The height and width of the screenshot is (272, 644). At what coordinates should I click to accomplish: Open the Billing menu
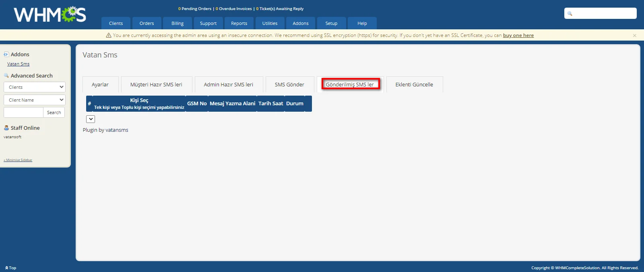pyautogui.click(x=178, y=23)
